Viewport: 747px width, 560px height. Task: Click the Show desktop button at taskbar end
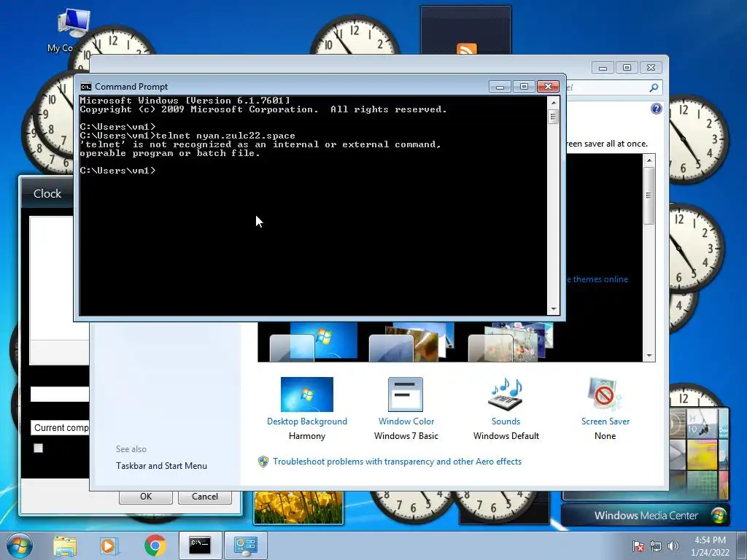pos(742,545)
